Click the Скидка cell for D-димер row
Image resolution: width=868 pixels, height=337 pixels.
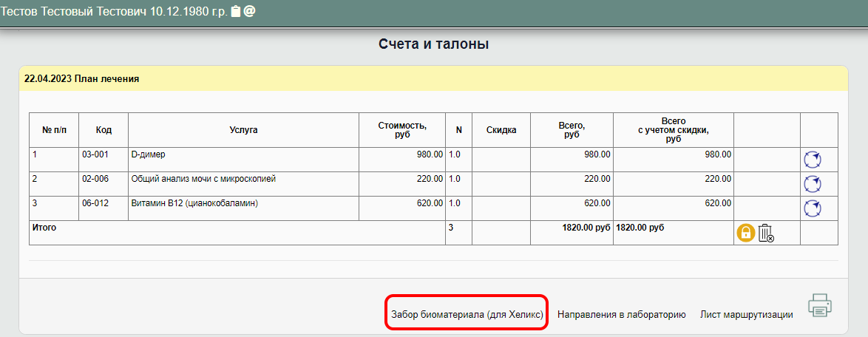click(501, 160)
